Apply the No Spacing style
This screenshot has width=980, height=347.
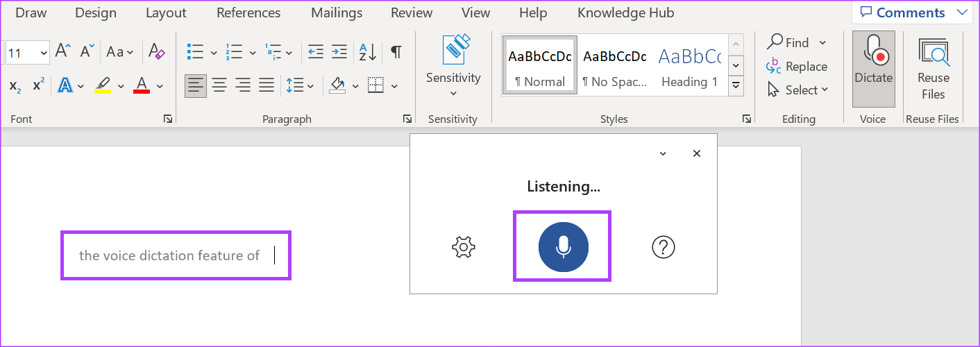tap(615, 65)
